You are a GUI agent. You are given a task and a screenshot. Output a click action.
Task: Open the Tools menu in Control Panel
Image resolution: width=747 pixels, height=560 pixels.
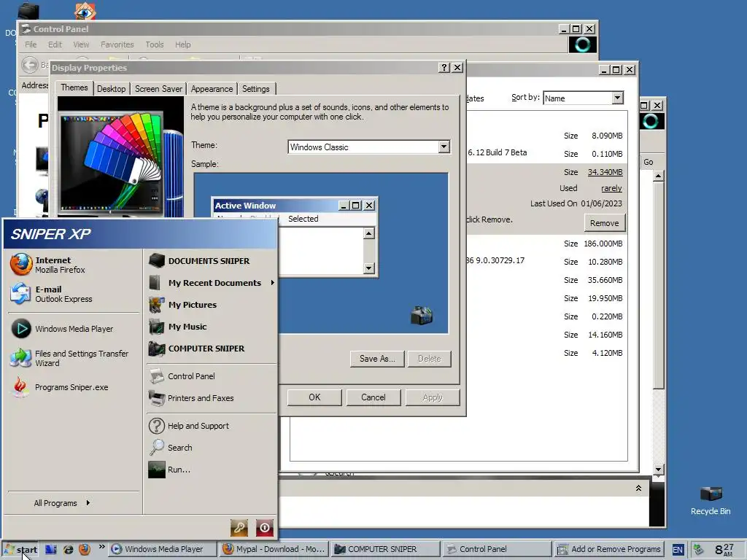click(155, 44)
